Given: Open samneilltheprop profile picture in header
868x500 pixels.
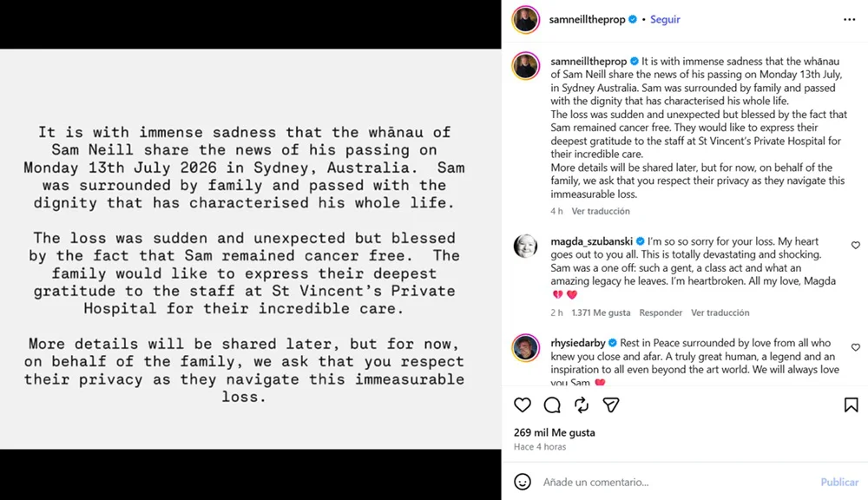Looking at the screenshot, I should pyautogui.click(x=525, y=20).
